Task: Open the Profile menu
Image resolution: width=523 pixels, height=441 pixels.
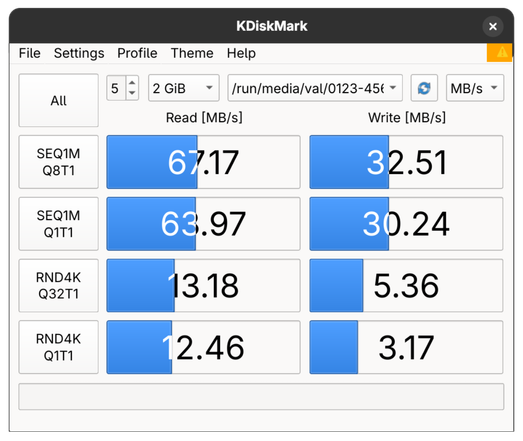Action: 137,53
